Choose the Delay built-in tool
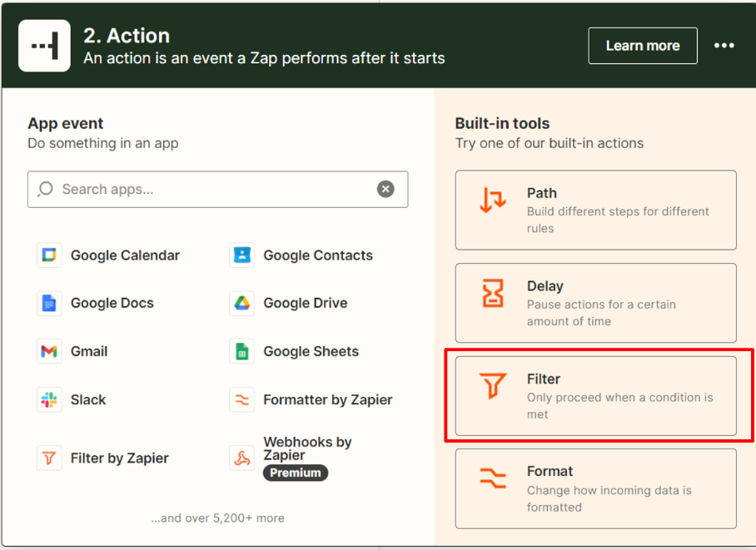Screen dimensions: 756x550 595,303
